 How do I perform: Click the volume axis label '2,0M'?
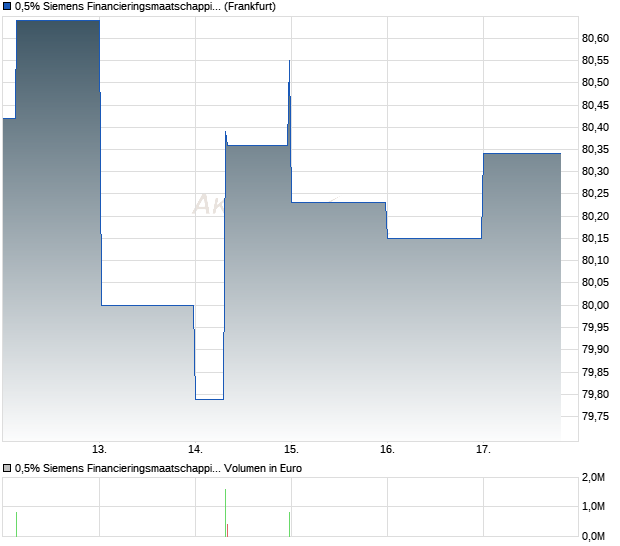[x=594, y=478]
